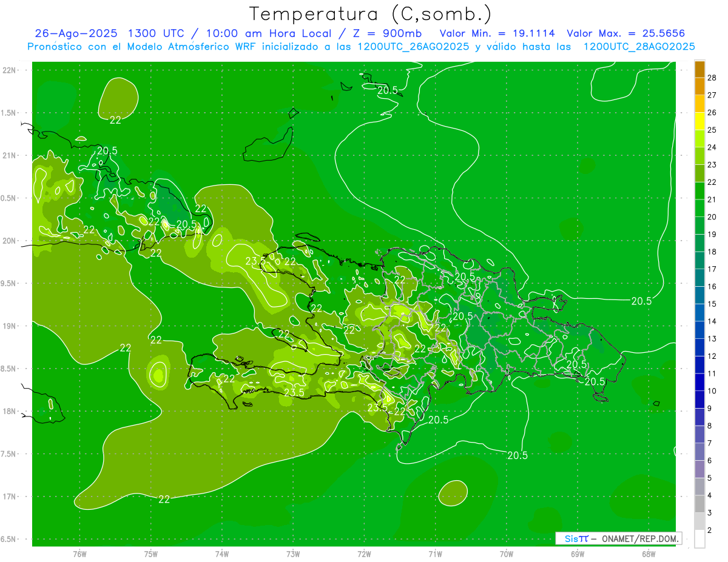Click the color scale label 12
Image resolution: width=728 pixels, height=562 pixels.
[712, 356]
